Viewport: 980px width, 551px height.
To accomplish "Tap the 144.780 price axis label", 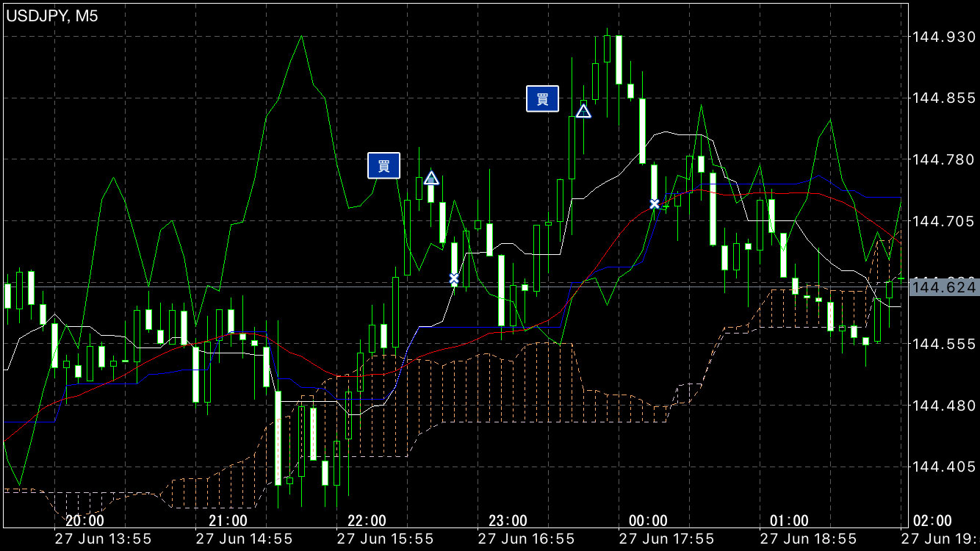I will tap(943, 159).
